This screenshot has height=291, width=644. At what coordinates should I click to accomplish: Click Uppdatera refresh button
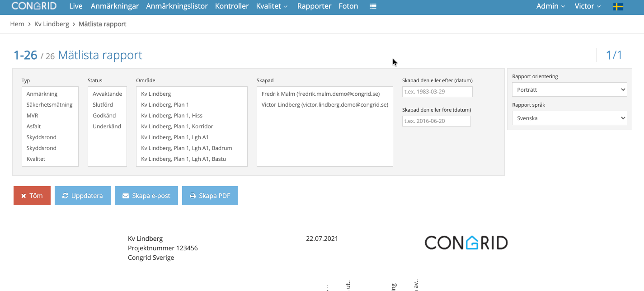(x=83, y=196)
